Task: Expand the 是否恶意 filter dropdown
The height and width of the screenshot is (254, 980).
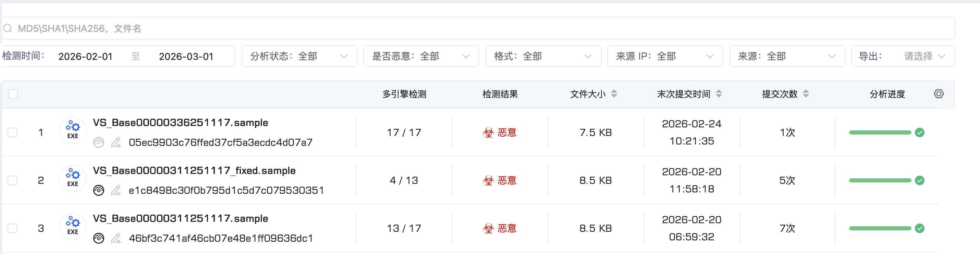Action: click(421, 56)
